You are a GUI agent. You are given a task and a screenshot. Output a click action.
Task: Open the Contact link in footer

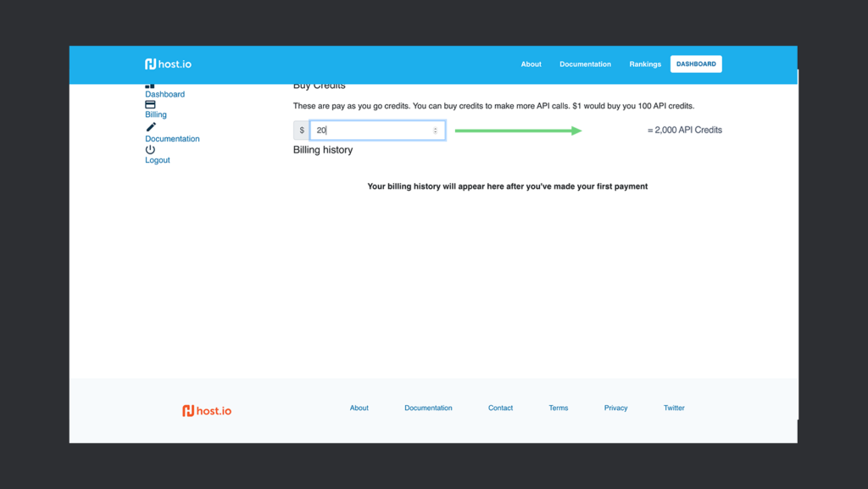(x=500, y=408)
